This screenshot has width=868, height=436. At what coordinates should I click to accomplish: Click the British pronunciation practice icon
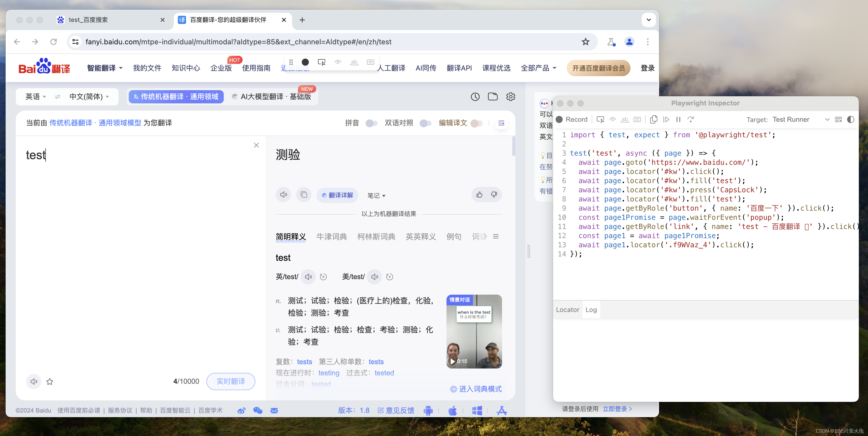(323, 277)
